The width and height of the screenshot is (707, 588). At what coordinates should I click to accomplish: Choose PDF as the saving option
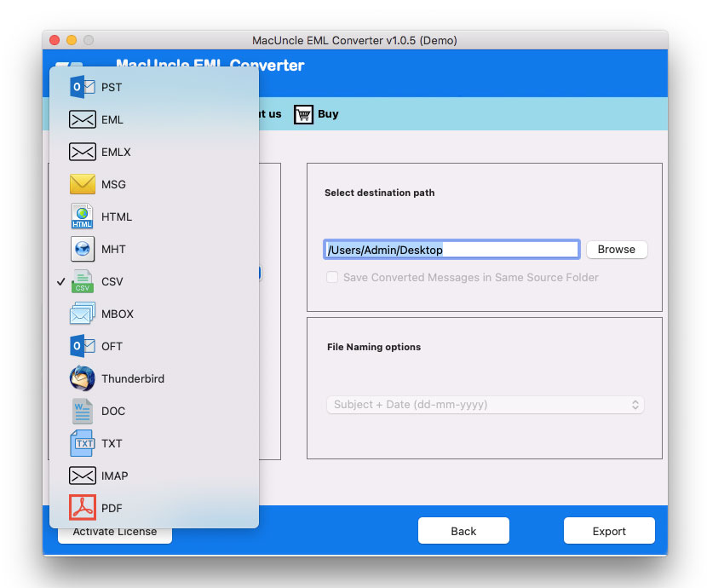pos(154,508)
